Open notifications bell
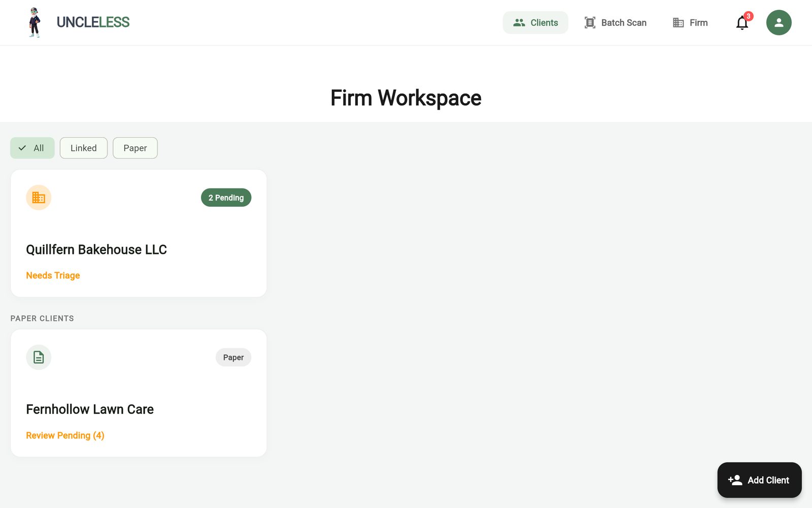Screen dimensions: 812x508 (742, 23)
